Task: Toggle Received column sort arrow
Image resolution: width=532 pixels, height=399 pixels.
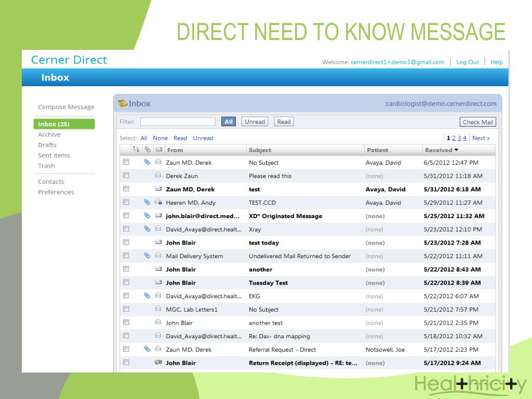Action: [x=456, y=150]
